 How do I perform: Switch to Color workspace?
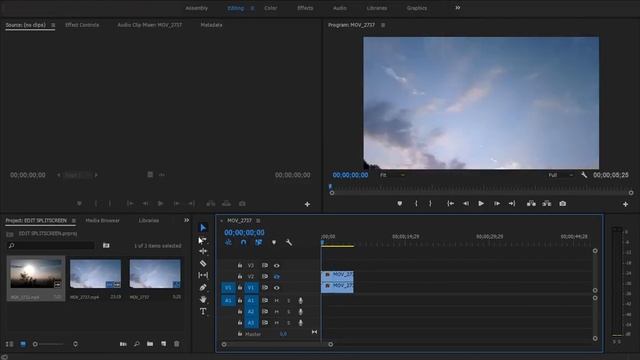271,8
